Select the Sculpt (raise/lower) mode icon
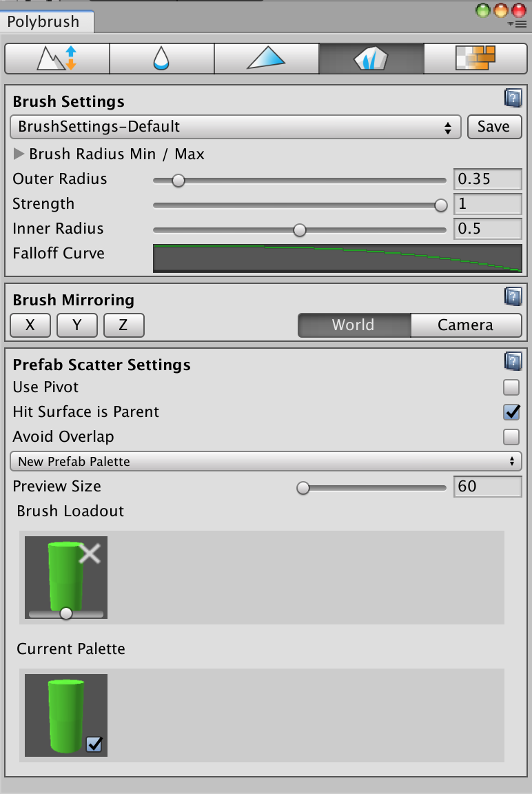532x794 pixels. (57, 59)
